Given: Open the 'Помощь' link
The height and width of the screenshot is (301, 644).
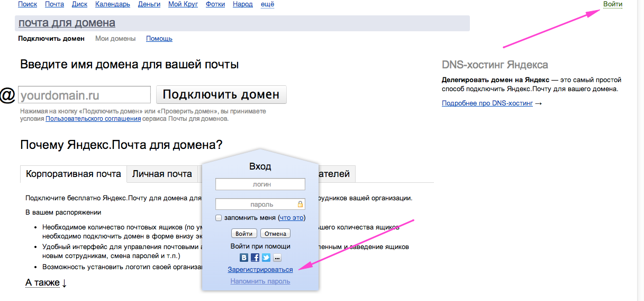Looking at the screenshot, I should tap(159, 39).
